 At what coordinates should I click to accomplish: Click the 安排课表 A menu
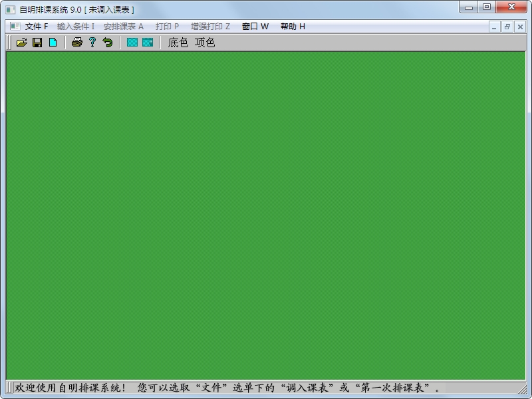(x=124, y=27)
